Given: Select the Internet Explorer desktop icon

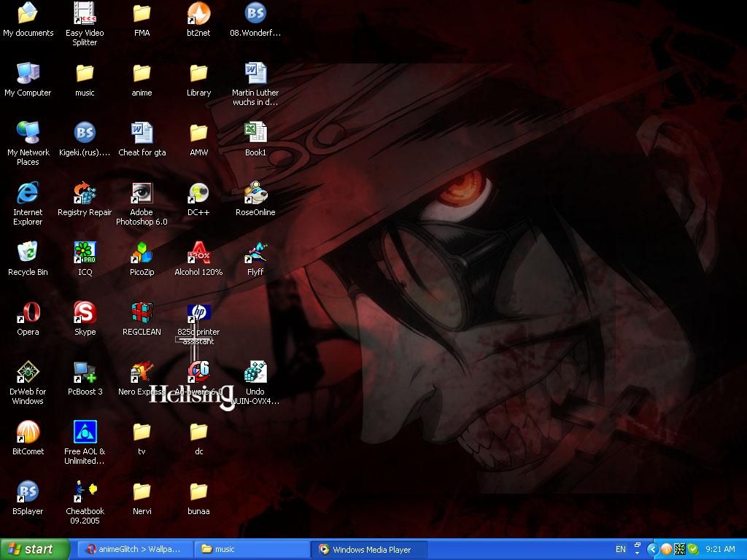Looking at the screenshot, I should point(28,192).
